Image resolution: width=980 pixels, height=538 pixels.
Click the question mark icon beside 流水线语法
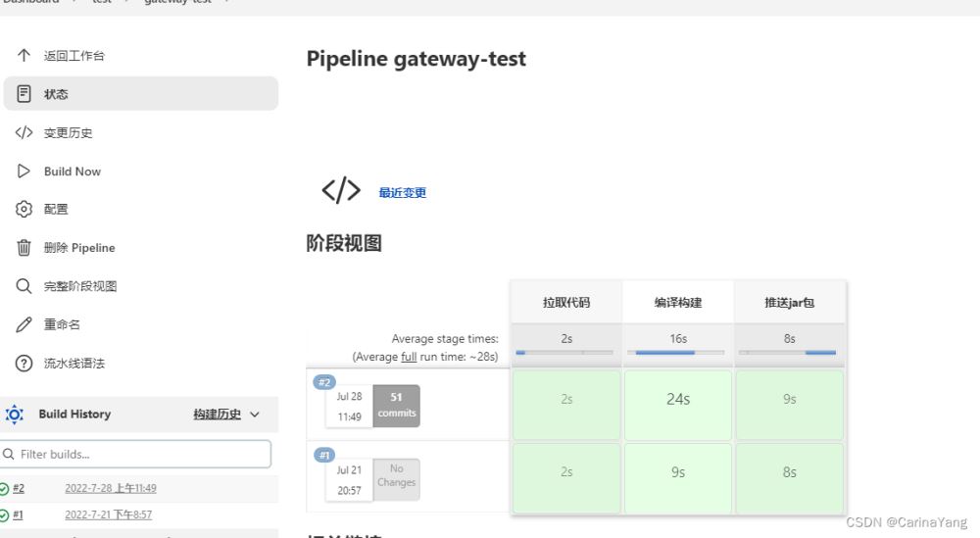(24, 363)
